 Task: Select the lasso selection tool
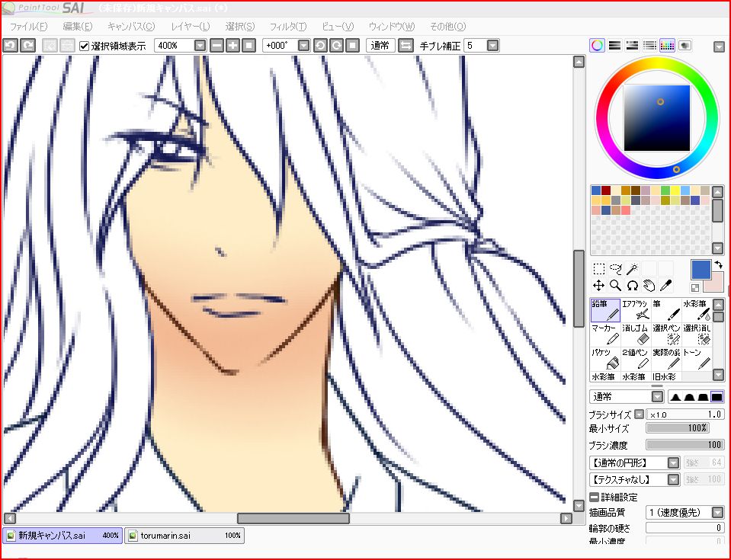[x=615, y=269]
